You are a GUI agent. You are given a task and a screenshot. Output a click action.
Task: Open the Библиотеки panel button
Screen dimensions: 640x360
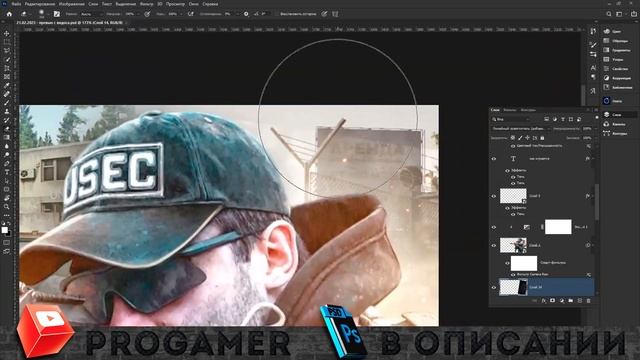pos(618,87)
